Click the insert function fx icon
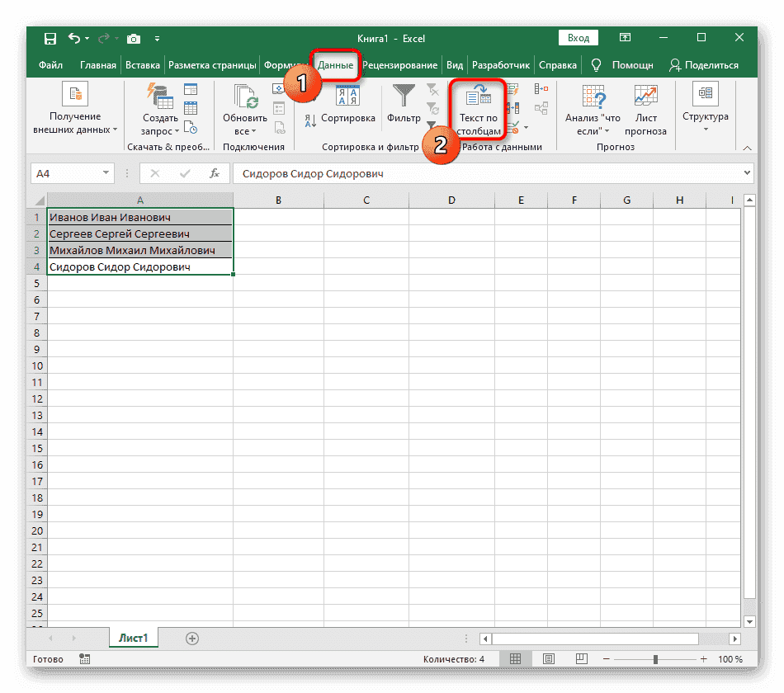The width and height of the screenshot is (784, 693). tap(215, 173)
